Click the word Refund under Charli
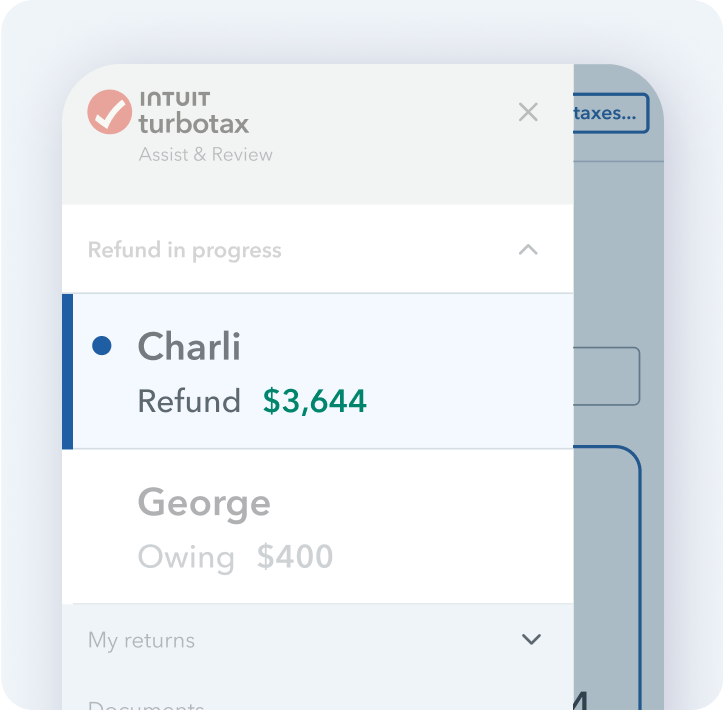Screen dimensions: 723x710 tap(189, 401)
